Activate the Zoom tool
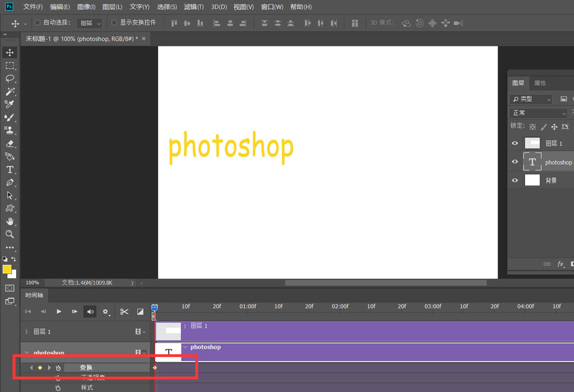The width and height of the screenshot is (574, 392). click(x=10, y=234)
